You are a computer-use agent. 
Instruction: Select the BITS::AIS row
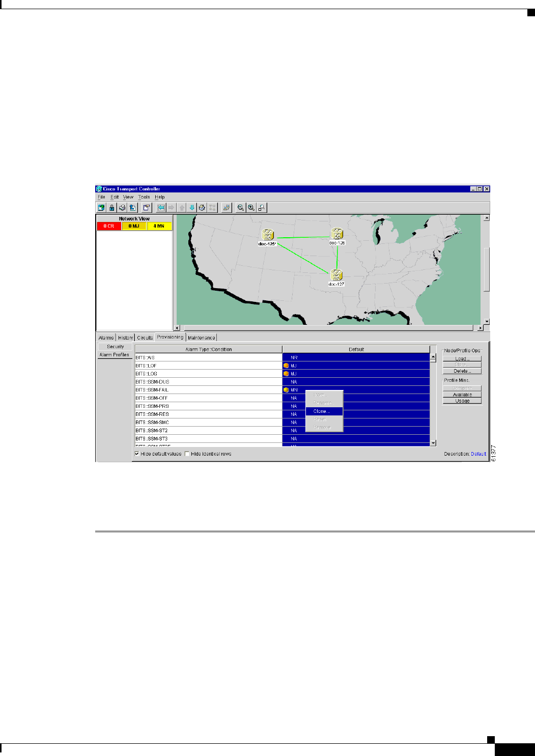(208, 357)
